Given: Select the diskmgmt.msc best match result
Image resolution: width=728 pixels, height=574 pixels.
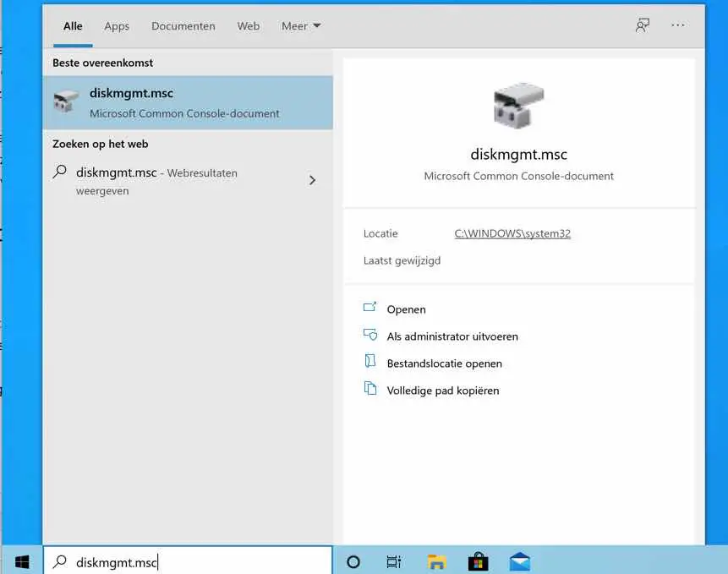Looking at the screenshot, I should (x=188, y=102).
